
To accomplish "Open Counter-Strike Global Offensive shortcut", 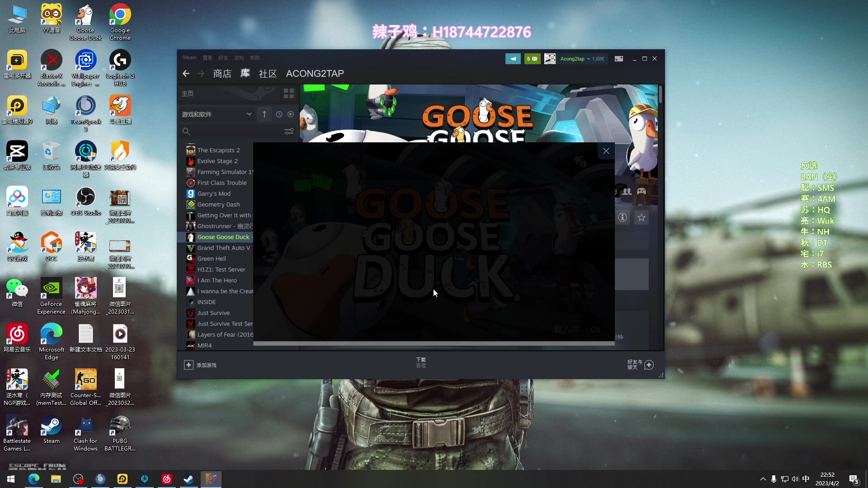I will point(85,387).
